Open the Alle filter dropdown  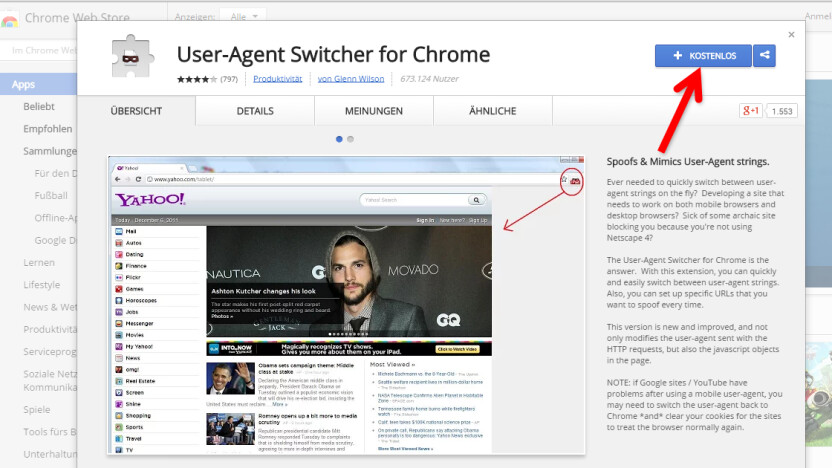(x=244, y=17)
